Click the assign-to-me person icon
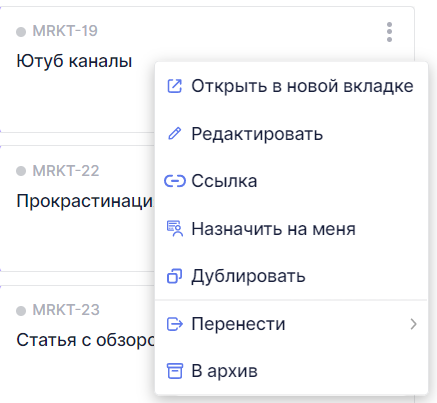437x403 pixels. [175, 229]
